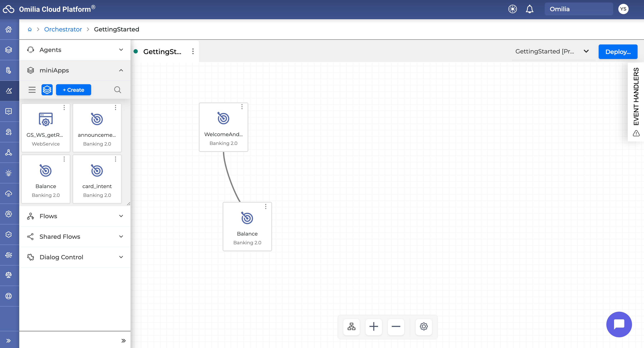Expand the Agents section
The image size is (644, 348).
point(75,50)
